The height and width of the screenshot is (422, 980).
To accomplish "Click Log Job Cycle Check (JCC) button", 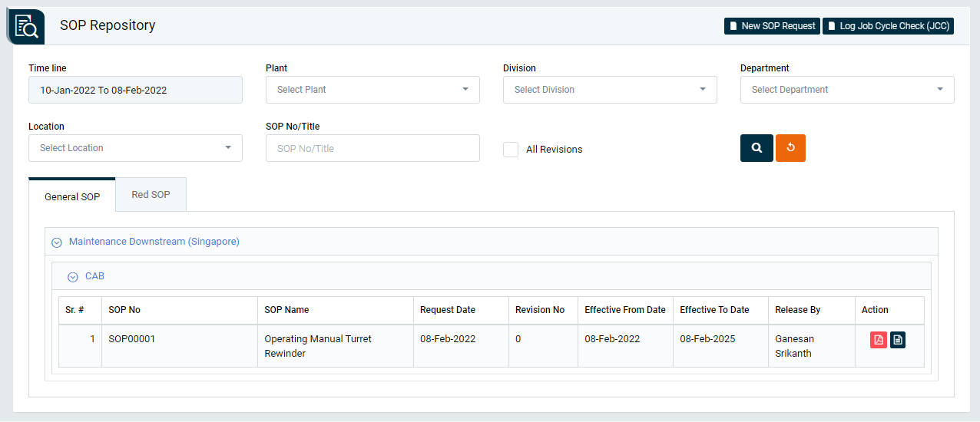I will point(888,26).
